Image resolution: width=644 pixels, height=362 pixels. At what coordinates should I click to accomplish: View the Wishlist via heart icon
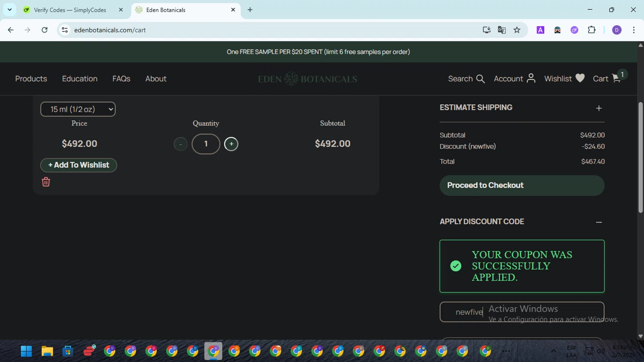coord(564,79)
